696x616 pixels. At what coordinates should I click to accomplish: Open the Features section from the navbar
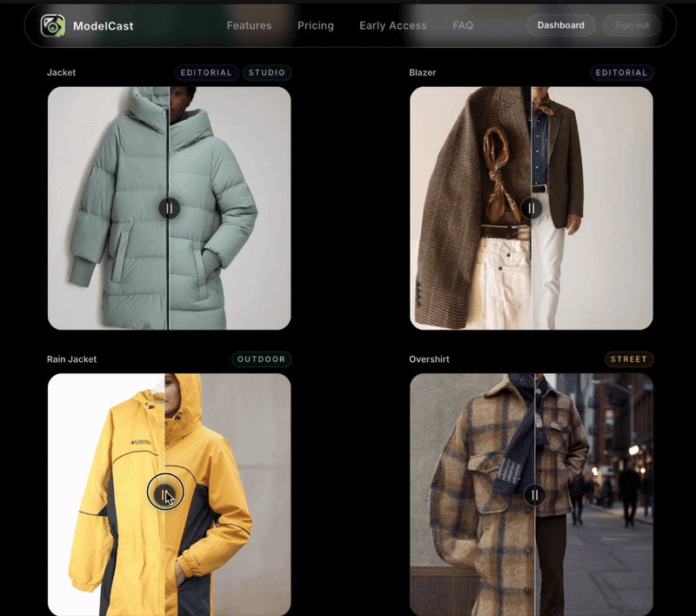(249, 25)
